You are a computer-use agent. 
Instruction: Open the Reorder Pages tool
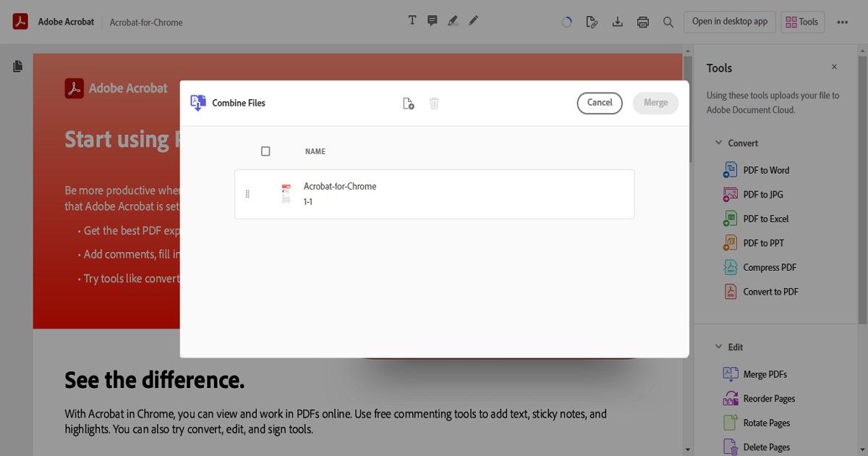pyautogui.click(x=759, y=399)
